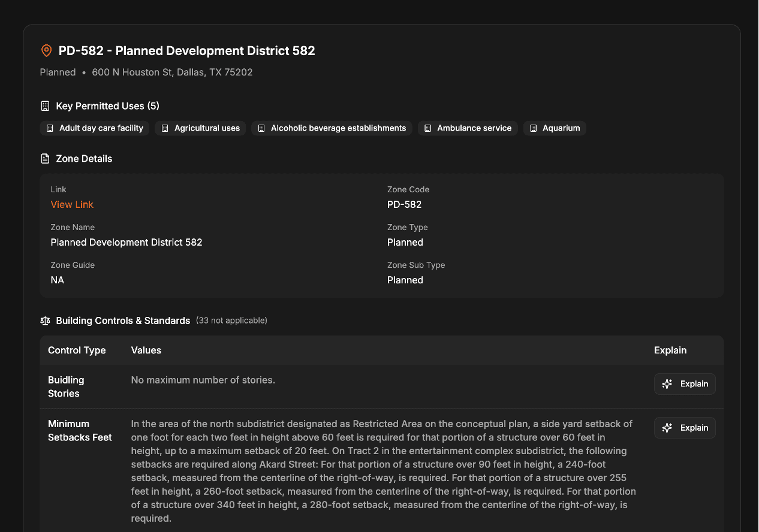This screenshot has height=532, width=759.
Task: Click the 600 N Houston St address
Action: [172, 72]
